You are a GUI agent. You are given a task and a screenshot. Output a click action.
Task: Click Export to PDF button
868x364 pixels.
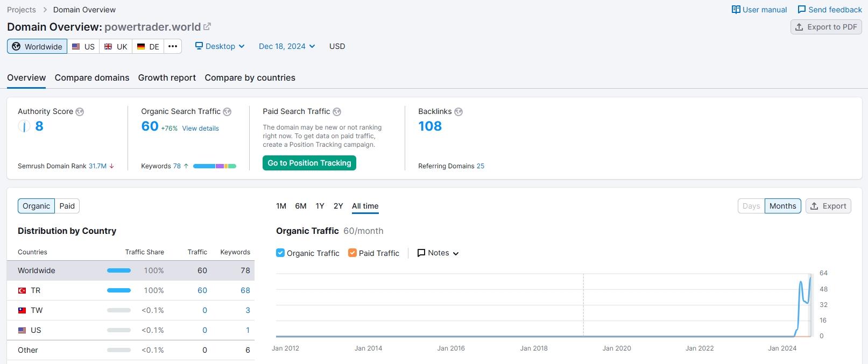pos(826,27)
